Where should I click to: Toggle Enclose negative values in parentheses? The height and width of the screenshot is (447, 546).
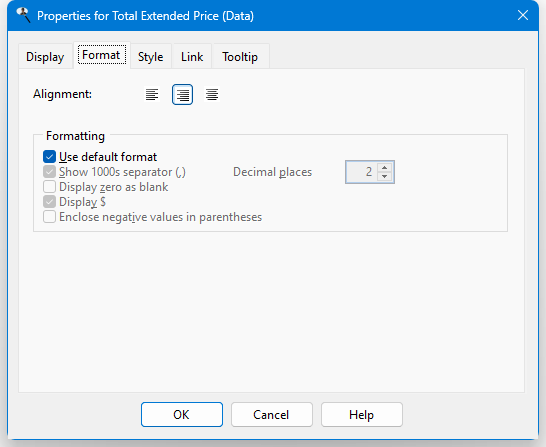[49, 217]
